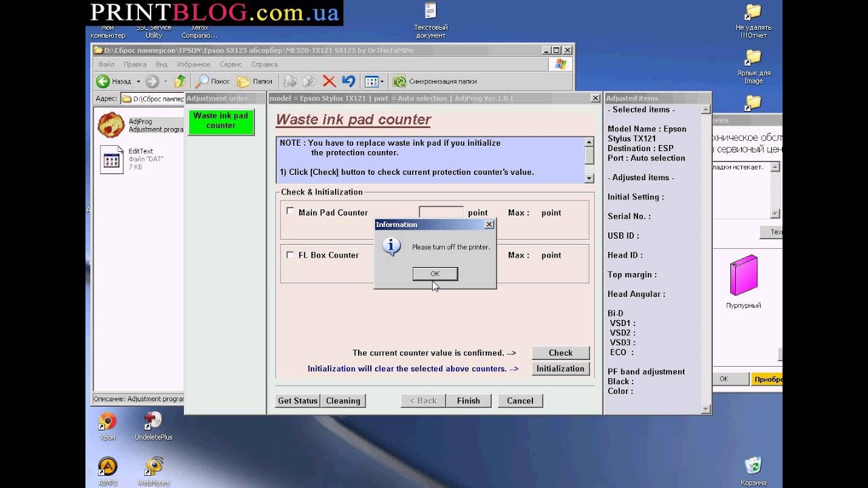Click the UndeletePlus desktop icon
This screenshot has width=868, height=488.
[153, 422]
